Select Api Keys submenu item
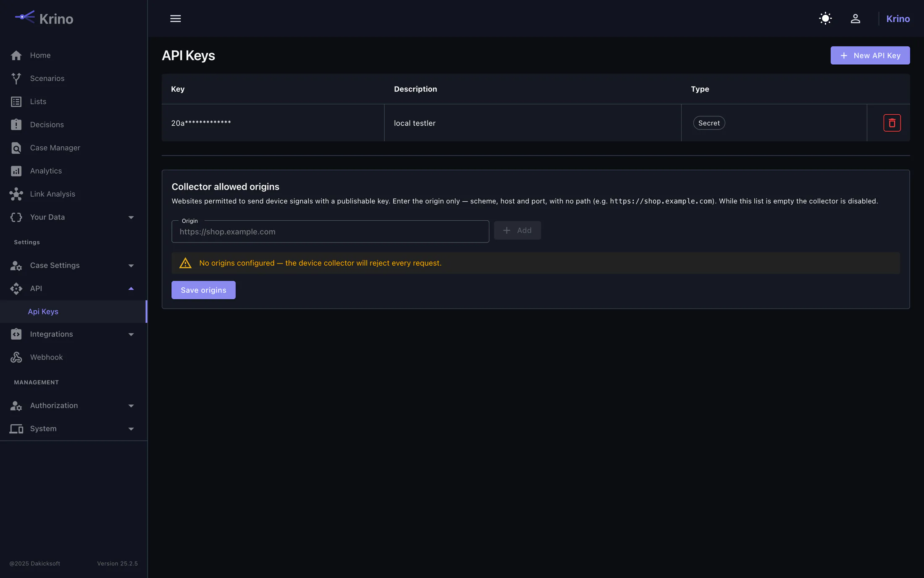The height and width of the screenshot is (578, 924). click(73, 311)
